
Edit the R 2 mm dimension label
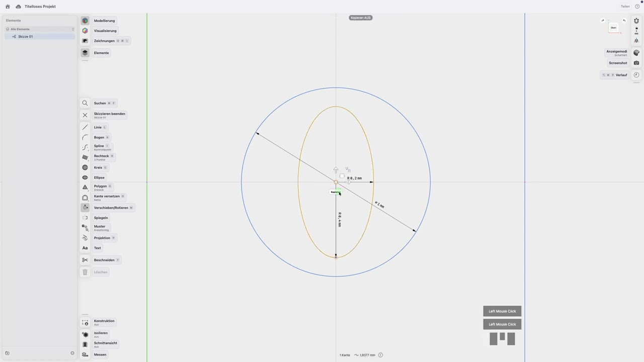coord(354,178)
